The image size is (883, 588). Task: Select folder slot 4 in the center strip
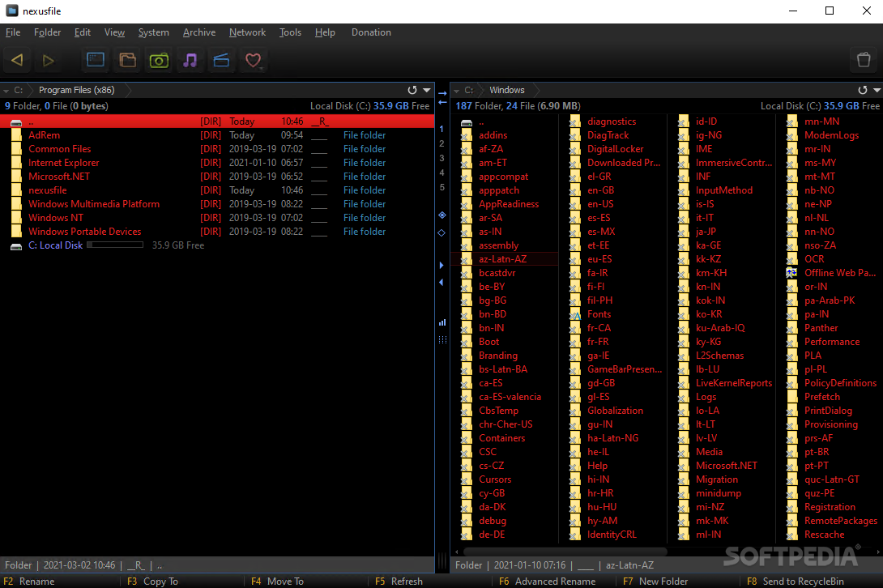tap(441, 173)
